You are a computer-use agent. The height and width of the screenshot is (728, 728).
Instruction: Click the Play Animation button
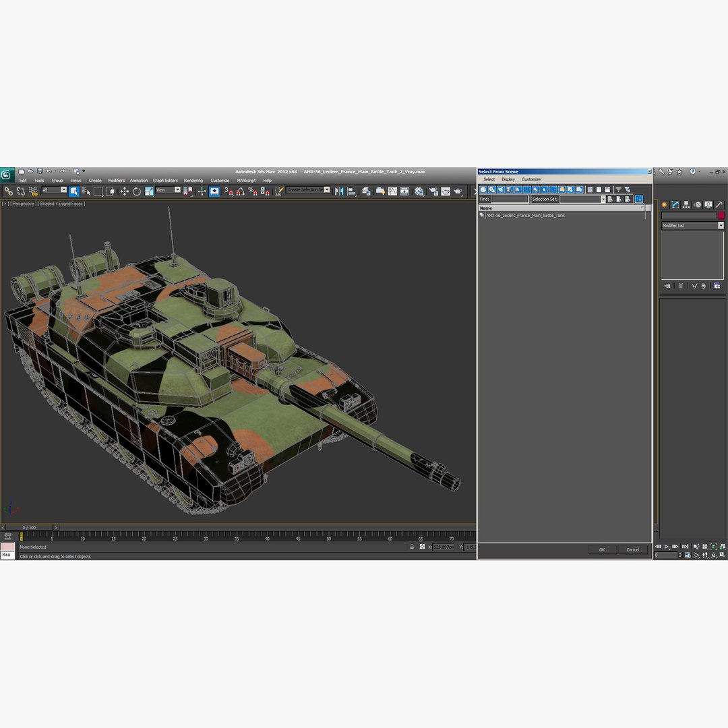[666, 547]
